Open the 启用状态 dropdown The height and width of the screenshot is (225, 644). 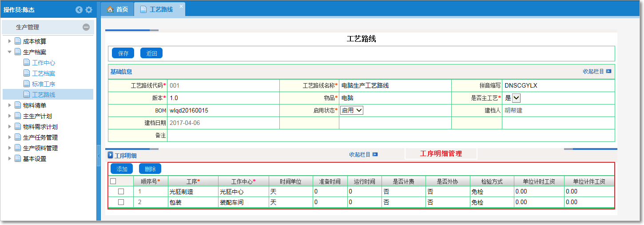click(351, 110)
